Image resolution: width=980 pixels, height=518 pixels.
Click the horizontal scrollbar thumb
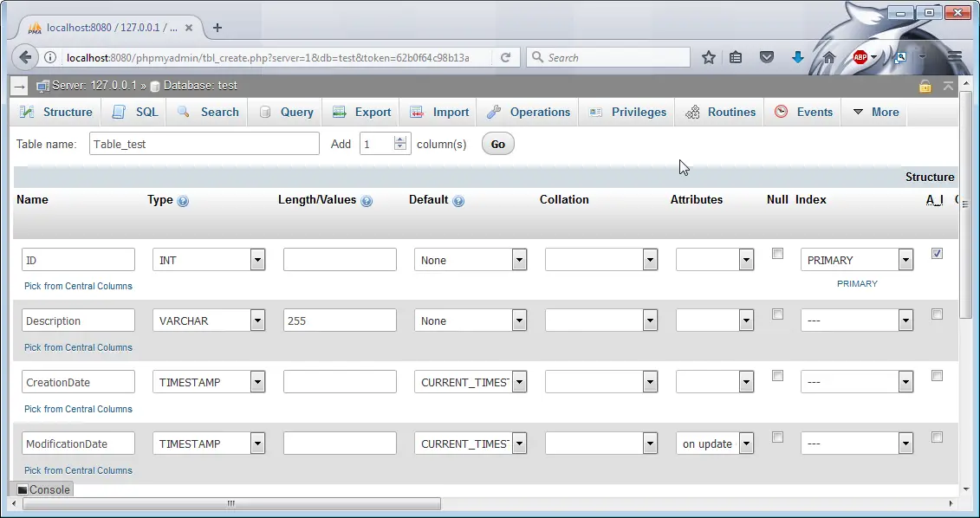(x=230, y=503)
